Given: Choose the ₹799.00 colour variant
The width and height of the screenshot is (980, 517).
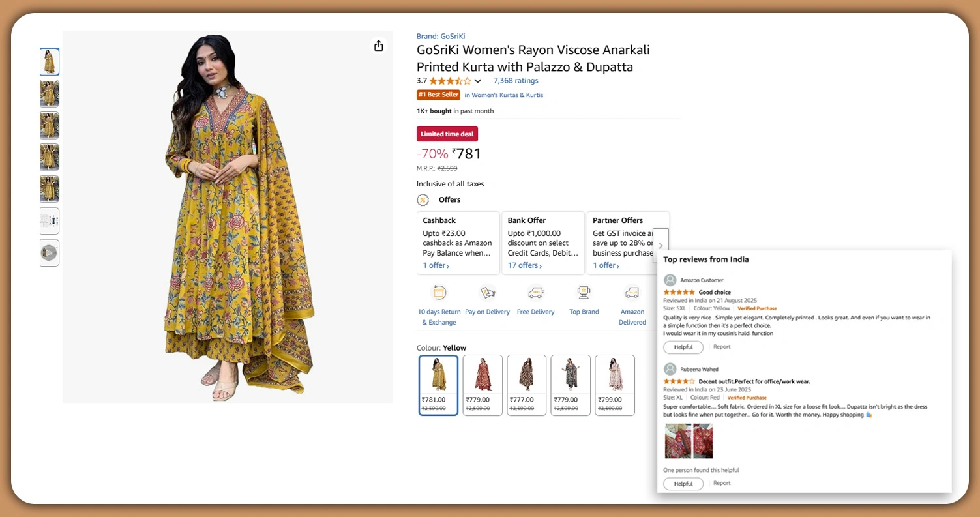Looking at the screenshot, I should pos(615,385).
